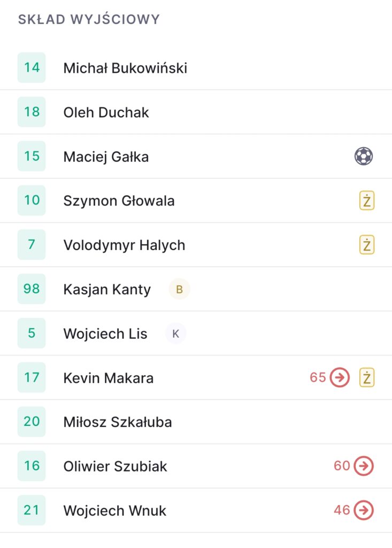Open Maciej Gałka's player name link

(x=106, y=157)
